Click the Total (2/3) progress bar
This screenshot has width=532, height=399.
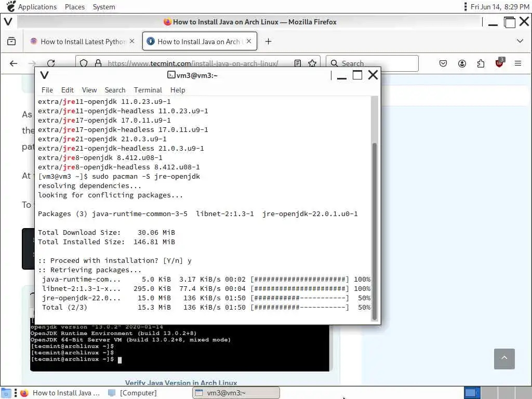click(300, 308)
